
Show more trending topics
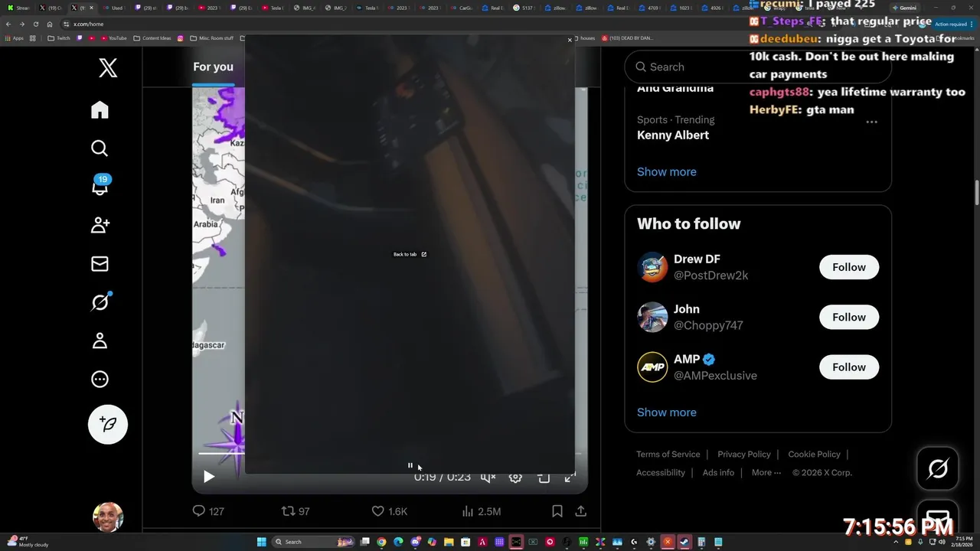click(667, 171)
